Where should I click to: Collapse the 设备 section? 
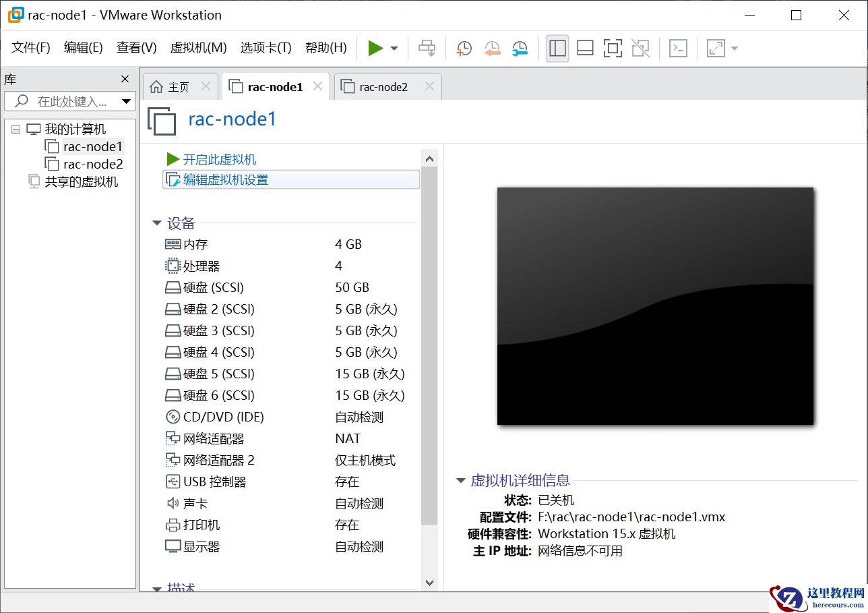tap(157, 223)
